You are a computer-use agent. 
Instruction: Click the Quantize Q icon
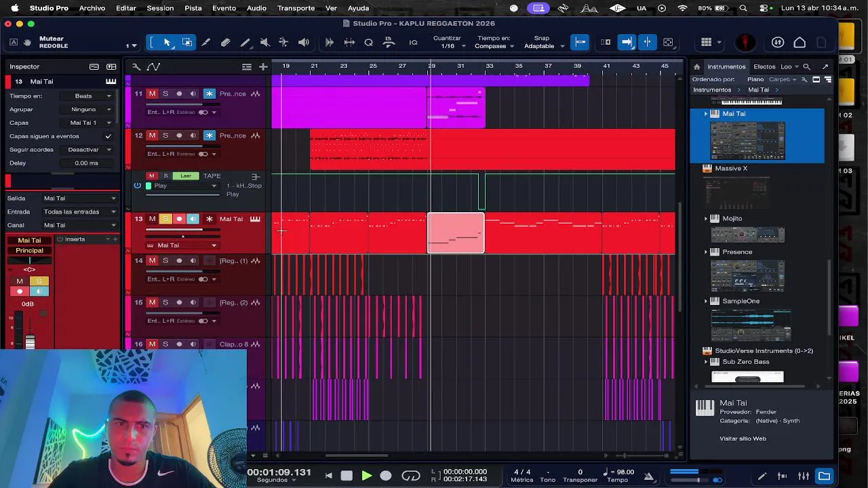coord(369,42)
